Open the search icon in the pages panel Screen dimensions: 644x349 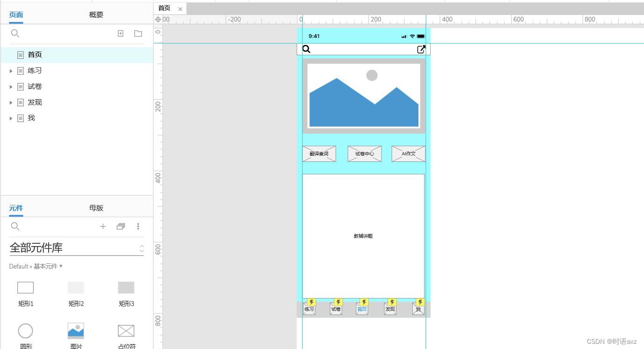pos(15,33)
